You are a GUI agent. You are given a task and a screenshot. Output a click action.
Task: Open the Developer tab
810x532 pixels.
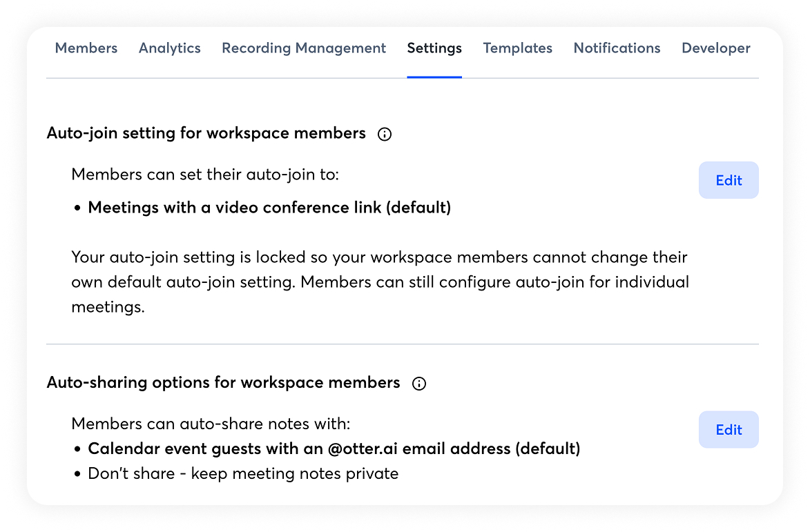point(715,48)
